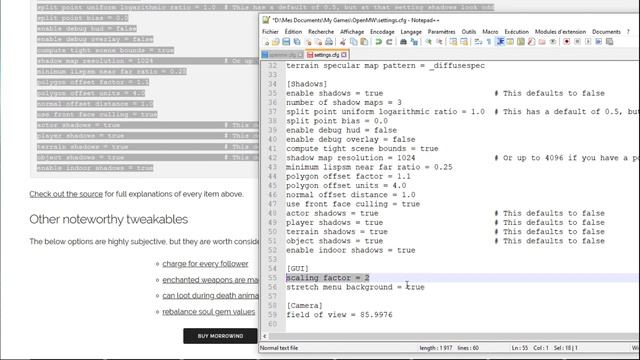Screen dimensions: 640x360
Task: Click the Notepad++ horizontal scrollbar track
Action: coord(453,336)
